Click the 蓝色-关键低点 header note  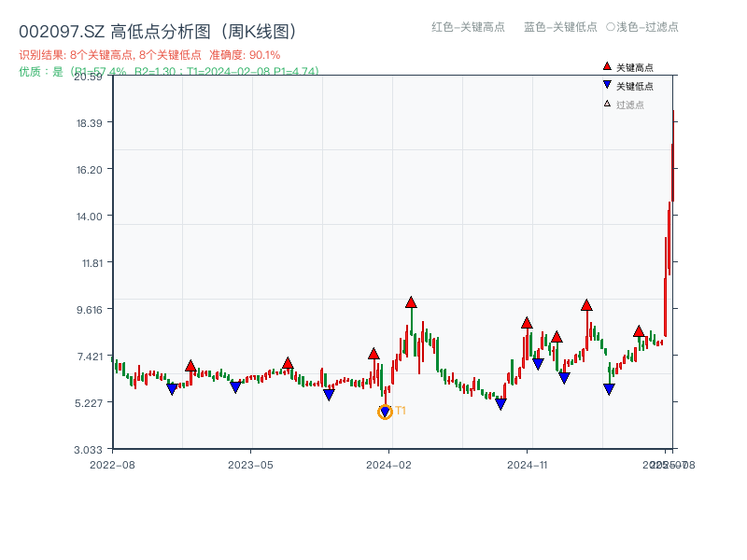561,27
